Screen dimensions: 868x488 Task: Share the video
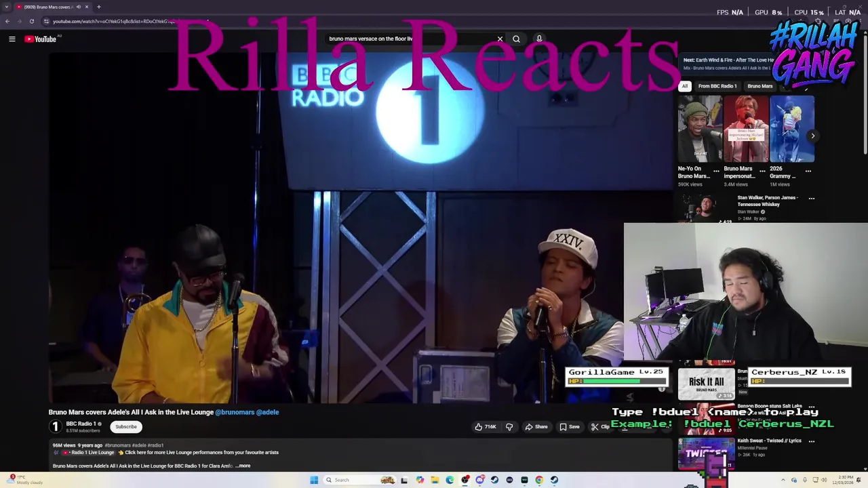point(536,427)
